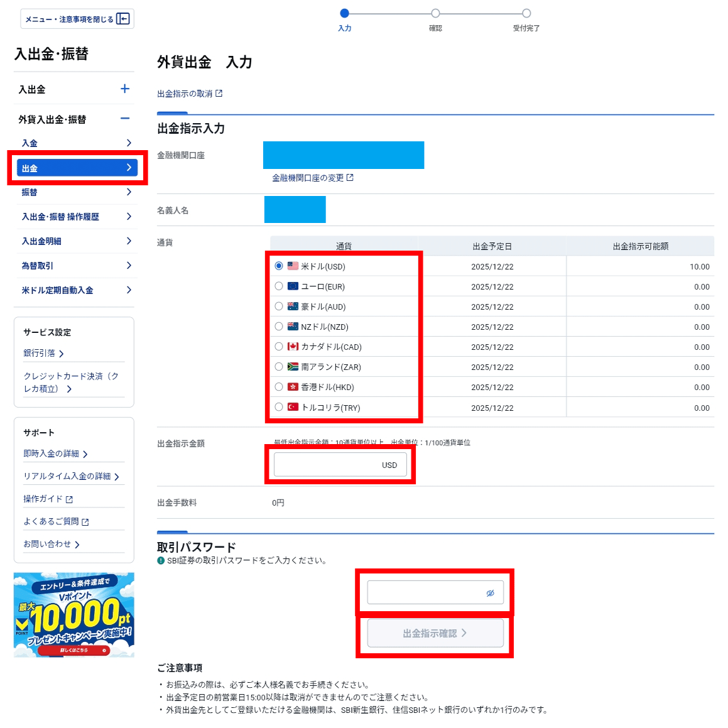Viewport: 728px width, 728px height.
Task: Expand the 振替 sidebar item chevron
Action: 129,192
